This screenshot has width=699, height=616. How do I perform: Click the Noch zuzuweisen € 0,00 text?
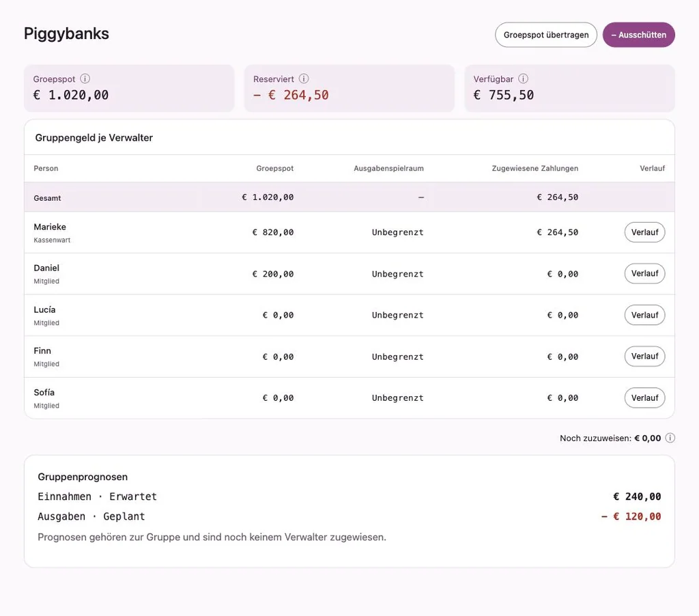coord(610,438)
